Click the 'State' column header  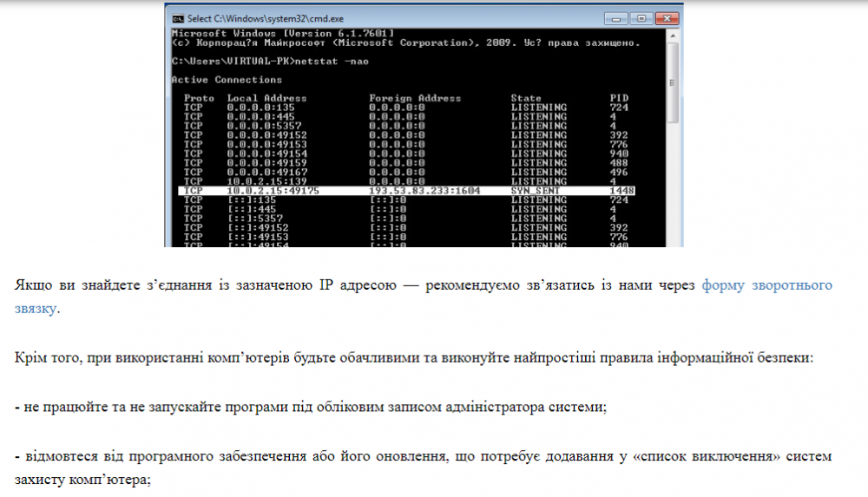tap(526, 98)
